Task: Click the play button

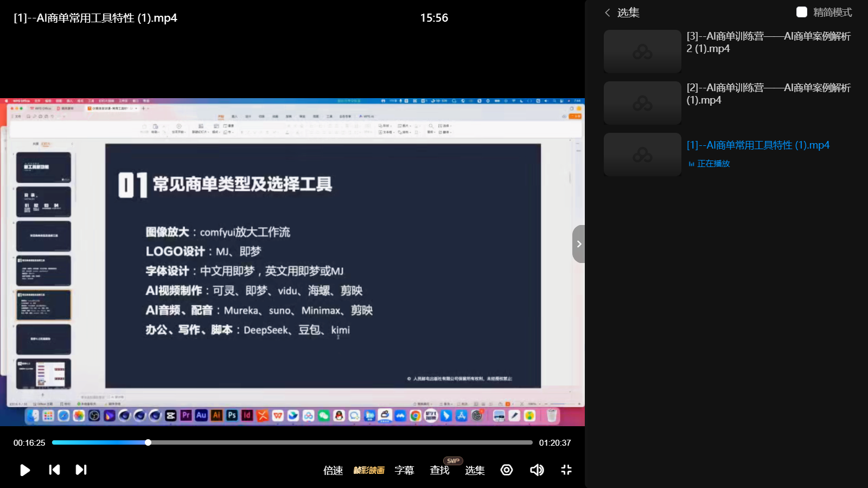Action: (x=25, y=470)
